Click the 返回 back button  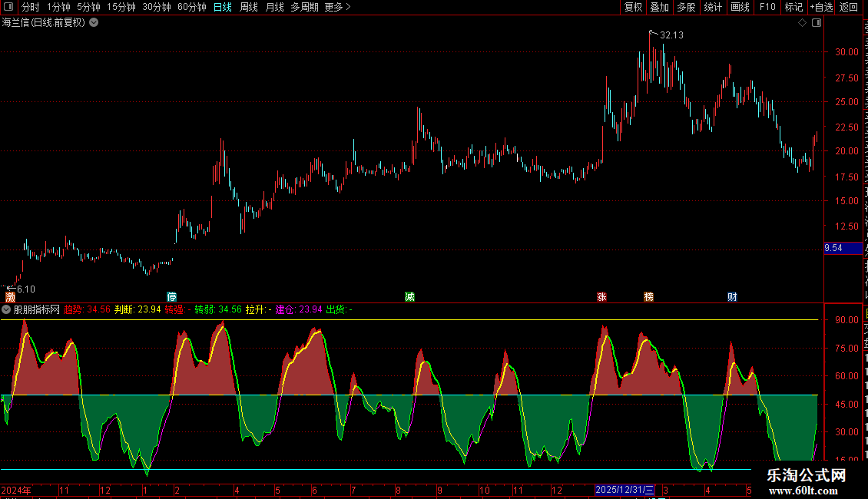click(x=849, y=7)
